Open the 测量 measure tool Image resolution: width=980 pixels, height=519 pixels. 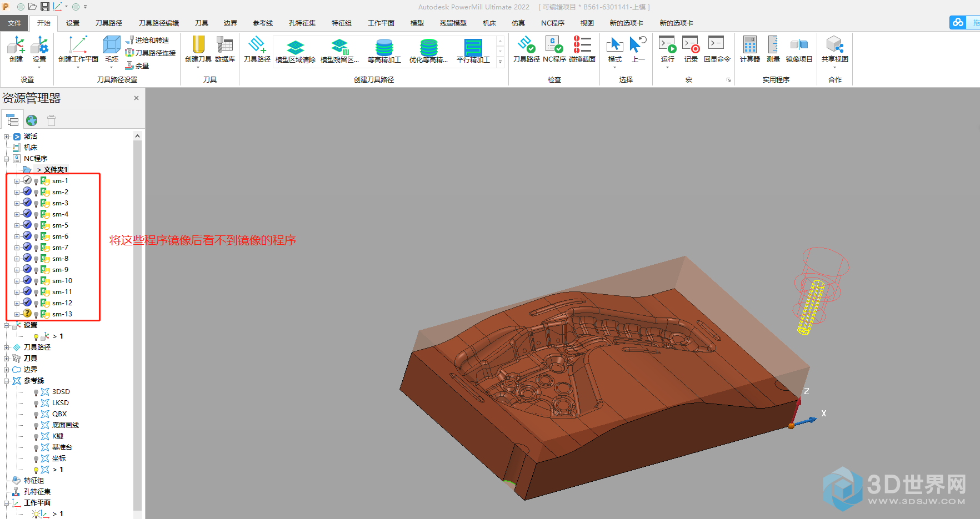coord(773,49)
